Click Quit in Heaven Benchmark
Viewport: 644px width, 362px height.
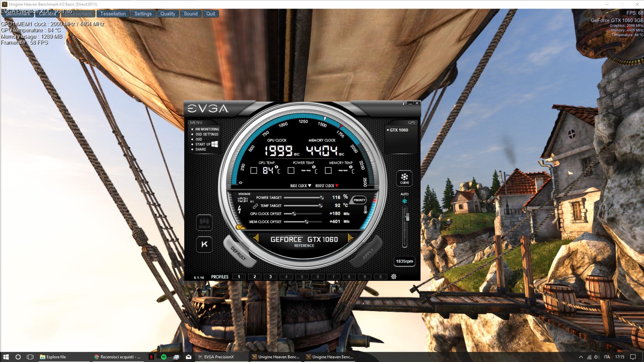click(x=211, y=14)
